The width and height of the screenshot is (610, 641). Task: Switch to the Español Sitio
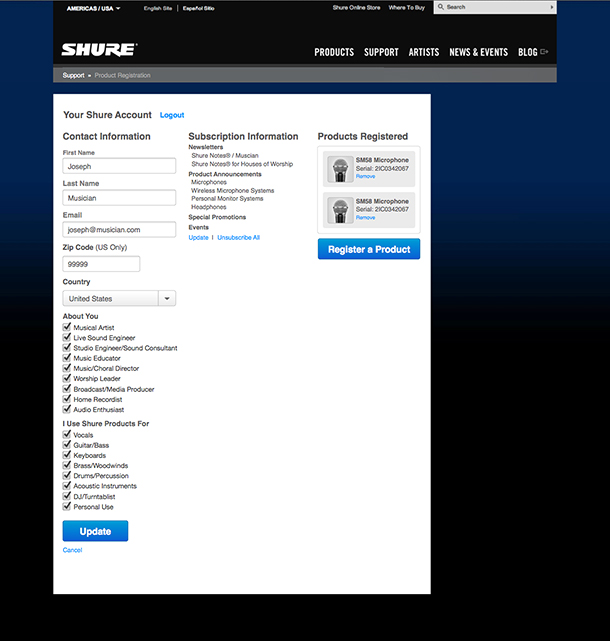point(198,8)
